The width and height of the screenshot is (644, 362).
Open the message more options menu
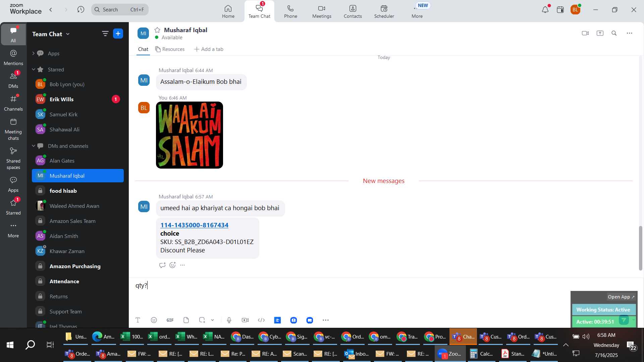point(182,265)
